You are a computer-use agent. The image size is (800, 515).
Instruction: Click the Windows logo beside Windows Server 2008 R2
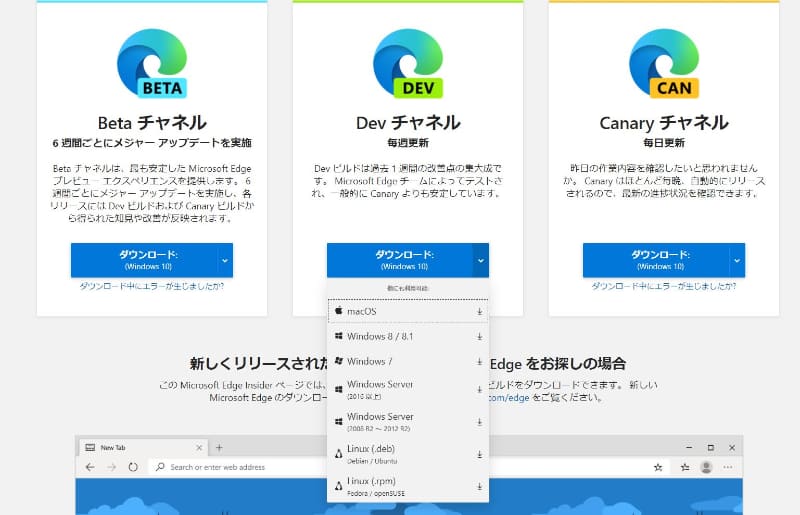(339, 422)
